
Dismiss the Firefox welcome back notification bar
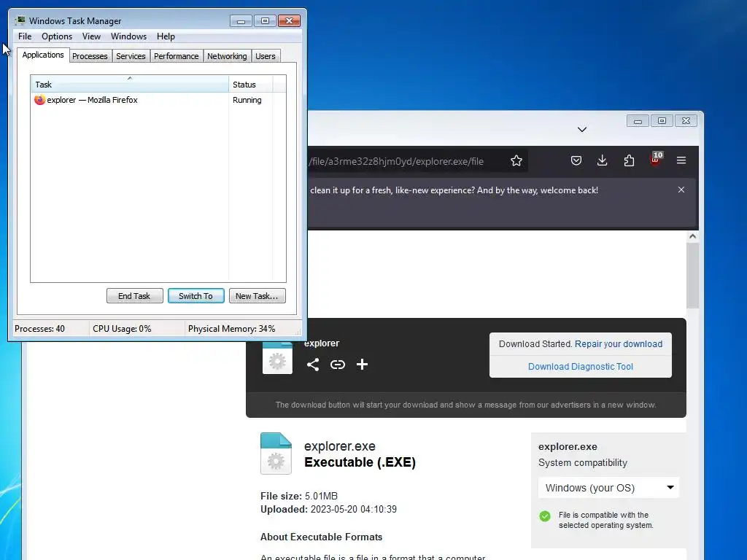[681, 190]
